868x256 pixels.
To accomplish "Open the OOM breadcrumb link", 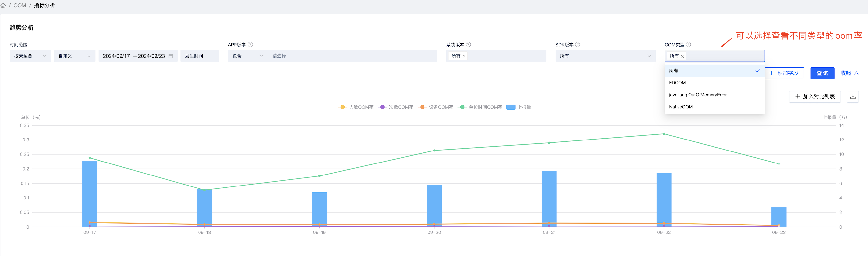I will click(x=20, y=5).
